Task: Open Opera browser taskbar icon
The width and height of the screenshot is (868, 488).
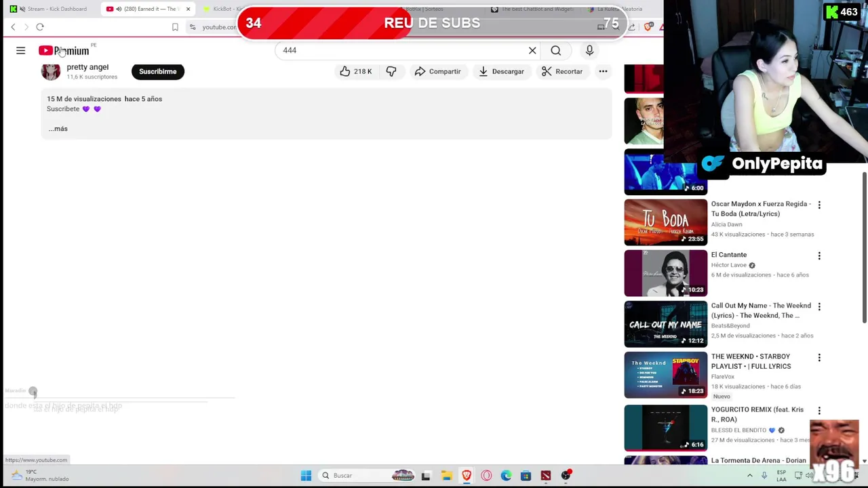Action: click(x=486, y=476)
